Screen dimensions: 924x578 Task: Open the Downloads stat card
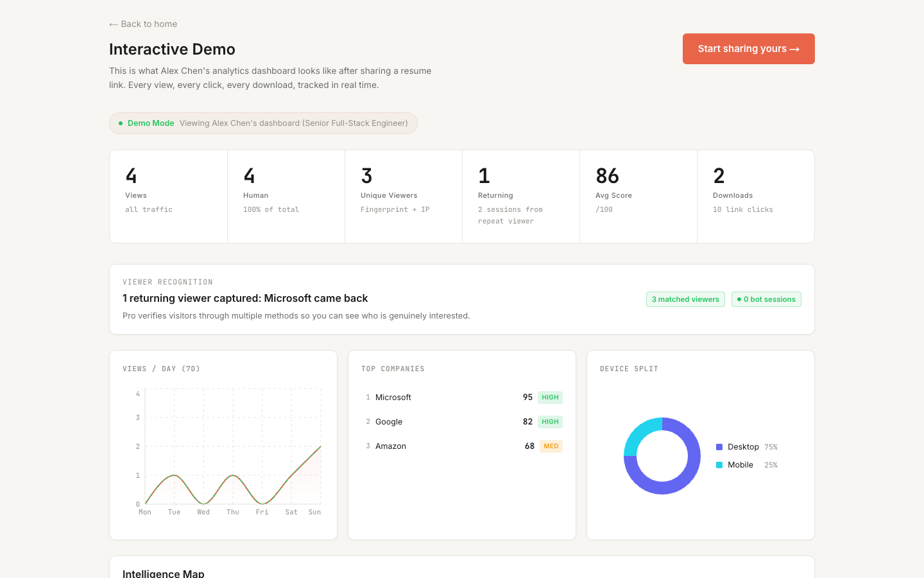[755, 193]
